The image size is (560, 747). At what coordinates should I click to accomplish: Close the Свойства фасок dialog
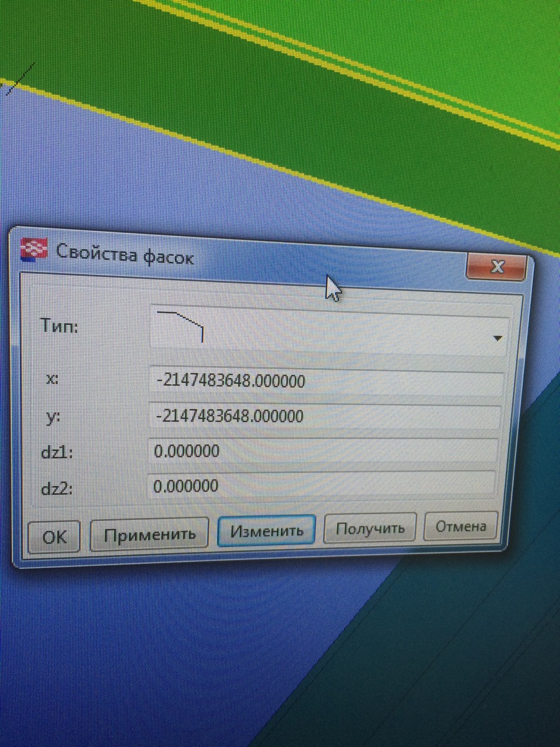497,267
